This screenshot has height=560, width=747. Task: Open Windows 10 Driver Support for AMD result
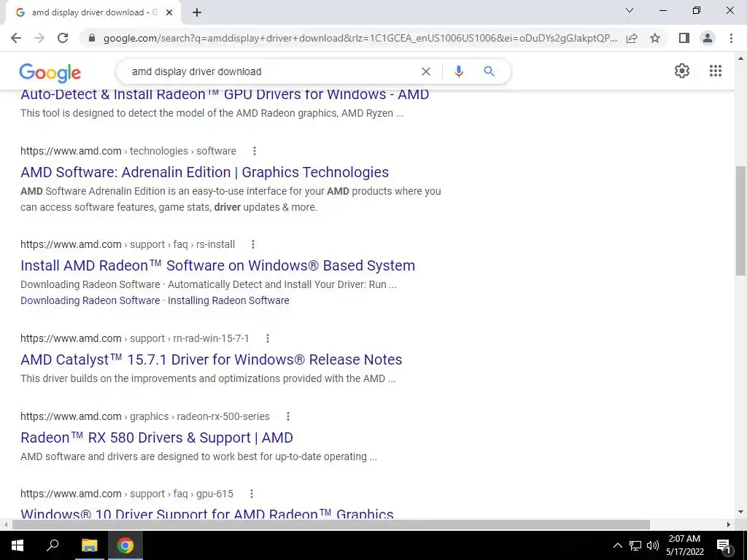coord(207,513)
